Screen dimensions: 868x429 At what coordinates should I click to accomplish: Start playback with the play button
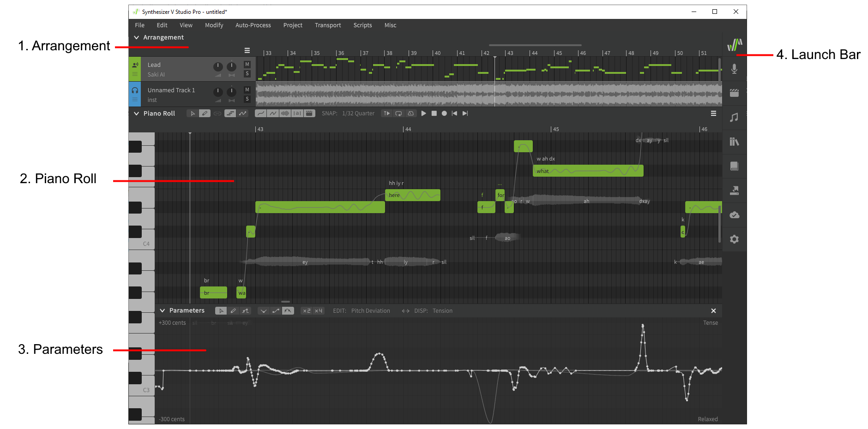pyautogui.click(x=423, y=113)
